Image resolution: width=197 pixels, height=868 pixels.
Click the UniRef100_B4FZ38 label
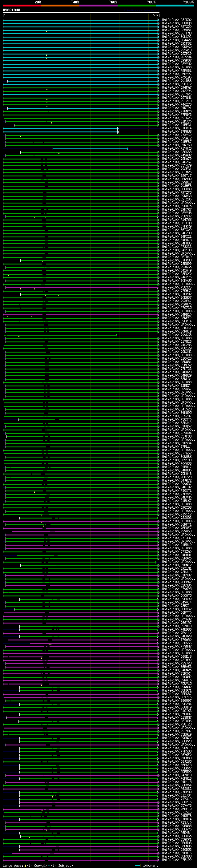(x=177, y=233)
